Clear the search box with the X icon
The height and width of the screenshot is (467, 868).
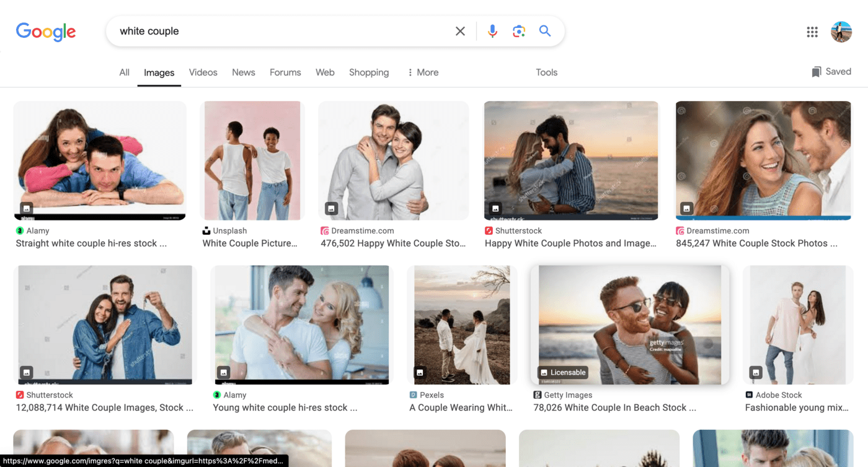[460, 31]
